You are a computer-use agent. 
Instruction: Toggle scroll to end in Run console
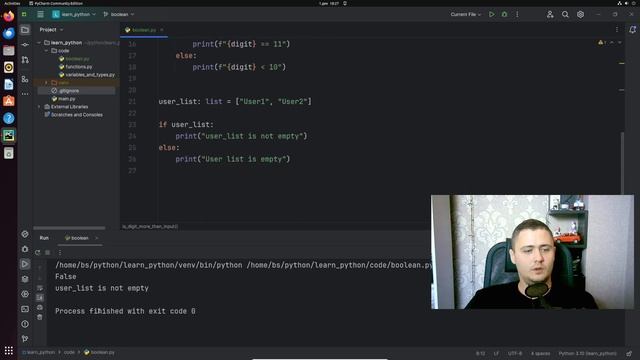40,298
